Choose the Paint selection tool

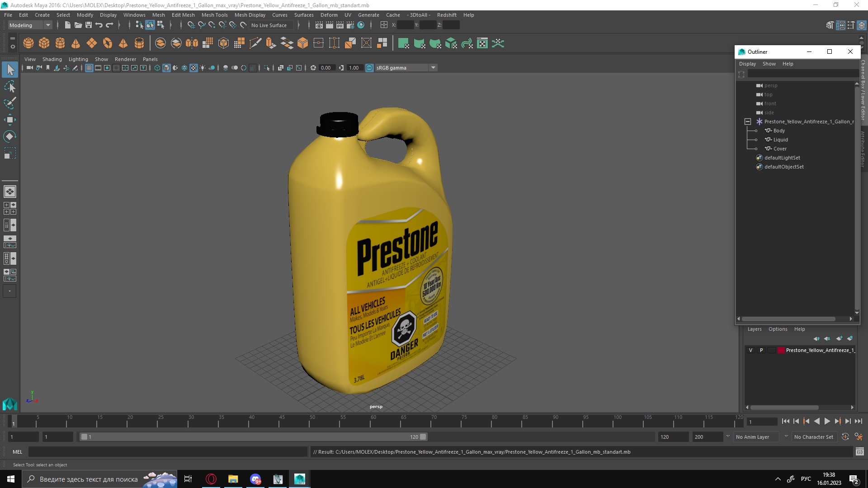coord(10,103)
